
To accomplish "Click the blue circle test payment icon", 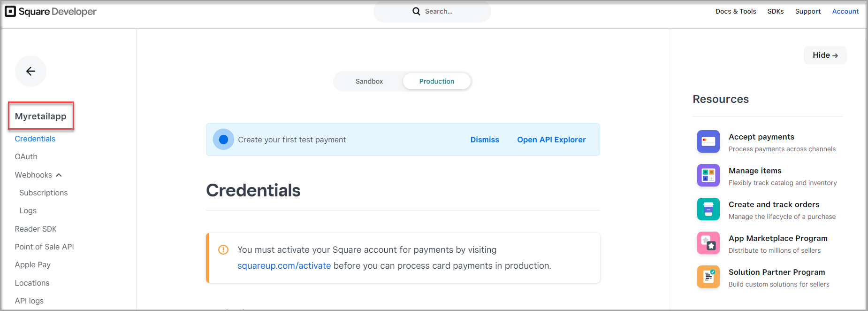I will (x=223, y=140).
